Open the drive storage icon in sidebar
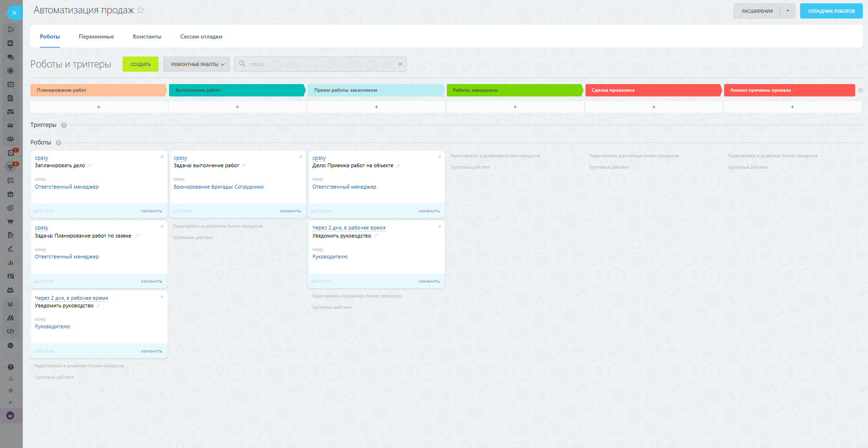Viewport: 868px width, 448px height. pyautogui.click(x=10, y=112)
